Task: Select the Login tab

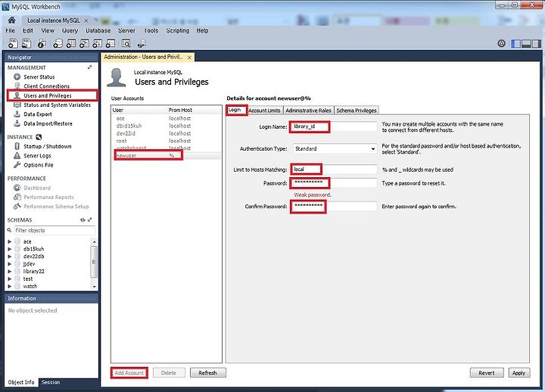Action: (235, 110)
